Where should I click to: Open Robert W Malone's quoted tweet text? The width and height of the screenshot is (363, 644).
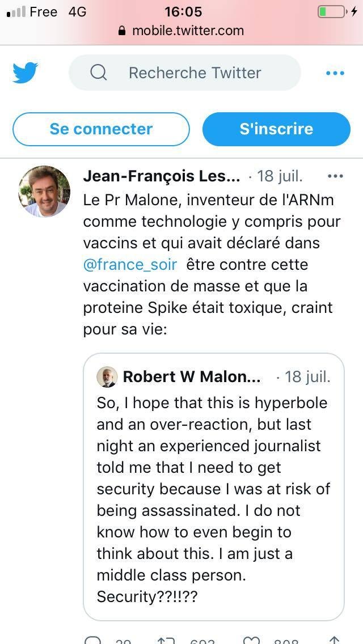point(213,499)
